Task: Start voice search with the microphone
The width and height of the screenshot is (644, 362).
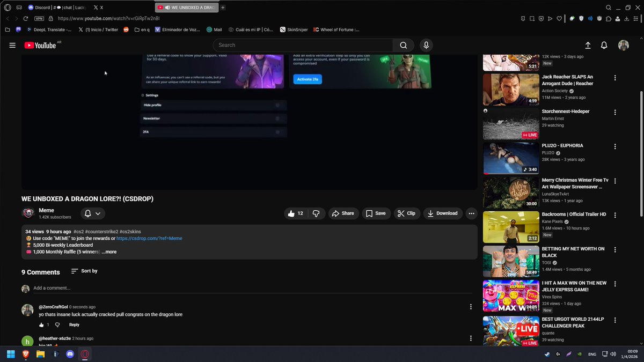Action: 426,46
